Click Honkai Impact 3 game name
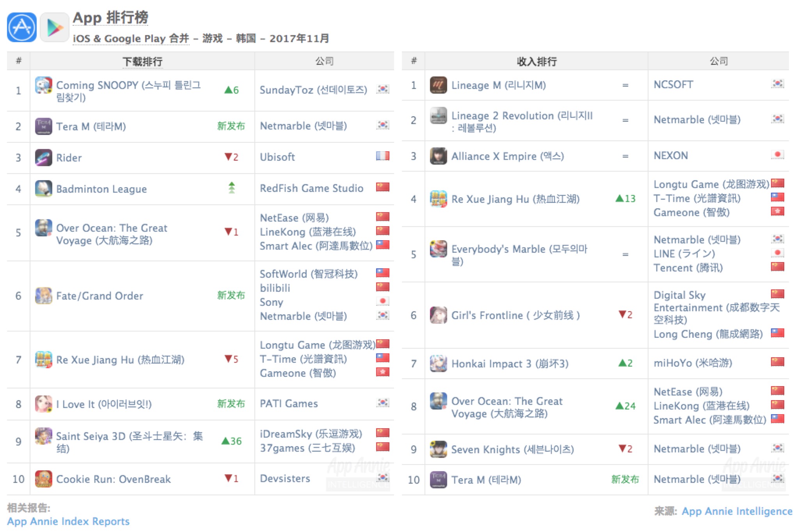 pos(510,364)
